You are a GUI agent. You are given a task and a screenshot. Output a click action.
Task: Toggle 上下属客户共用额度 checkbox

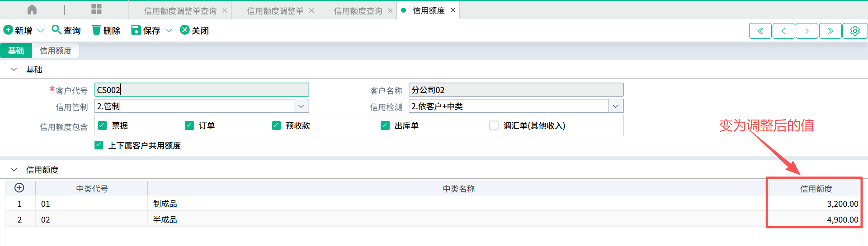(99, 145)
